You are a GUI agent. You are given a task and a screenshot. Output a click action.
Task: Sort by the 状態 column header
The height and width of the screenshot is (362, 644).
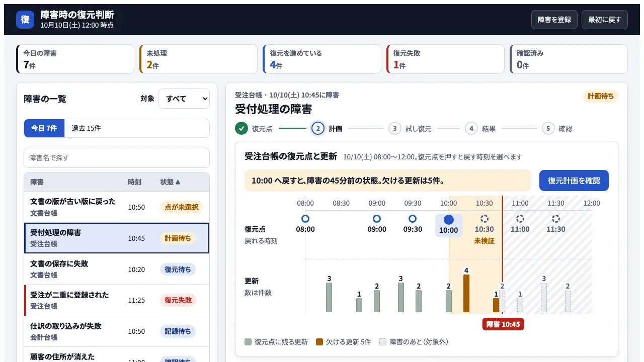coord(170,182)
